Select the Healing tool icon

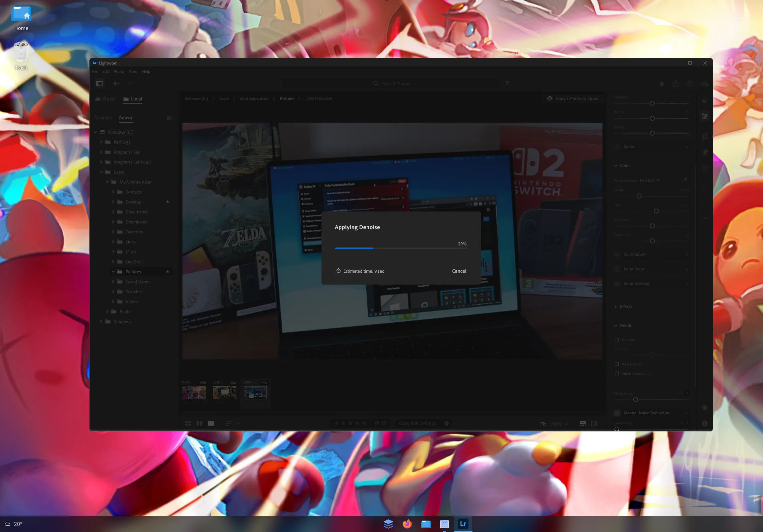[705, 152]
